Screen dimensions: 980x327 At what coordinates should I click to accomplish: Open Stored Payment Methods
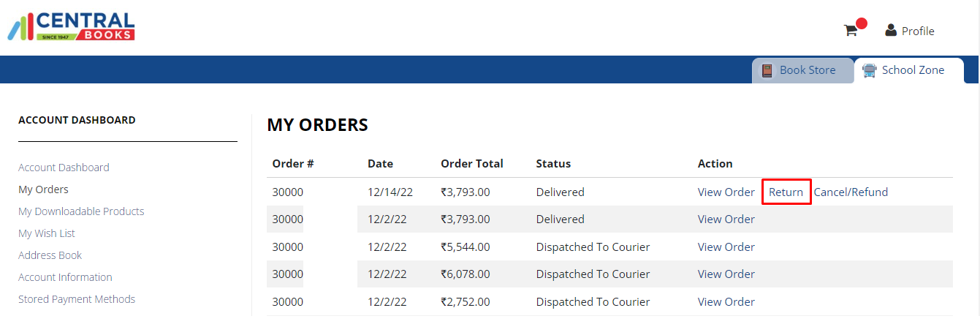77,299
